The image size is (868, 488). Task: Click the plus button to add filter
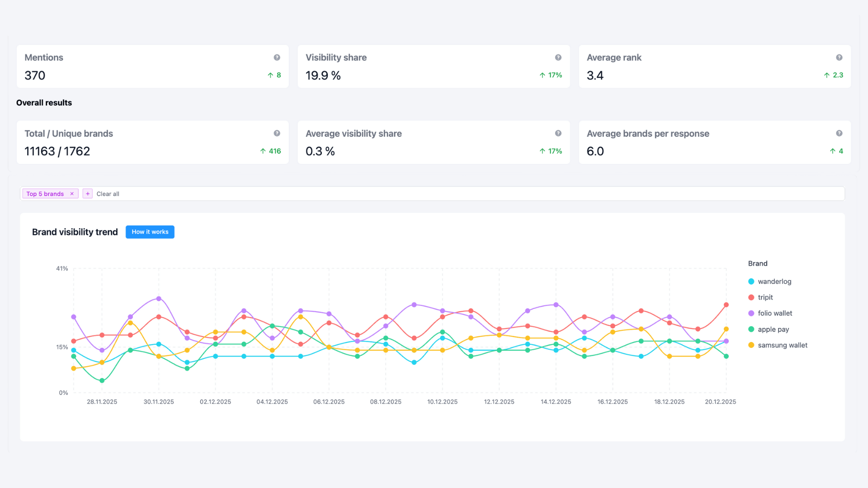point(88,194)
